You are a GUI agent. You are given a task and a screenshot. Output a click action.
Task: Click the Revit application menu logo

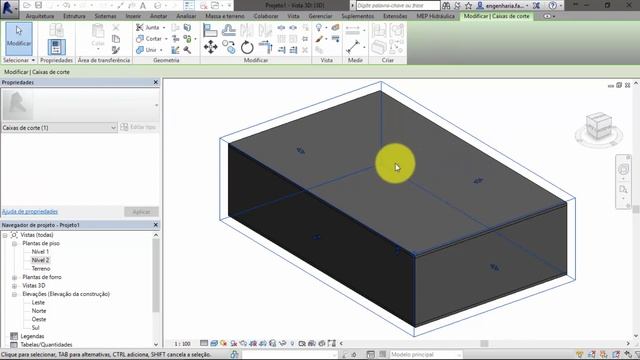[x=9, y=8]
